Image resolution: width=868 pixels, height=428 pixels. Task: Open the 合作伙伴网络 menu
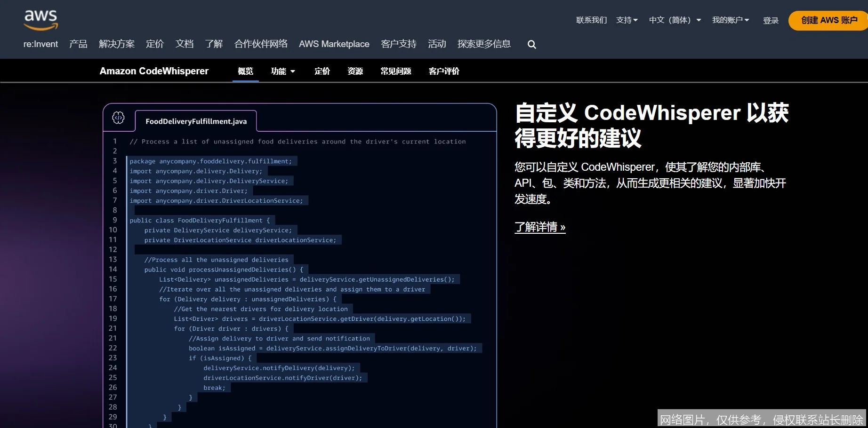point(261,44)
